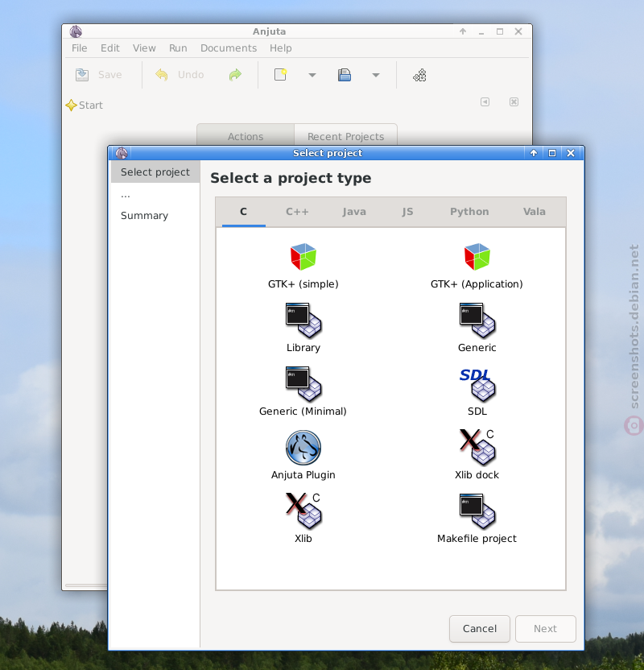
Task: Click the Anjuta logo in Select project title bar
Action: (122, 153)
